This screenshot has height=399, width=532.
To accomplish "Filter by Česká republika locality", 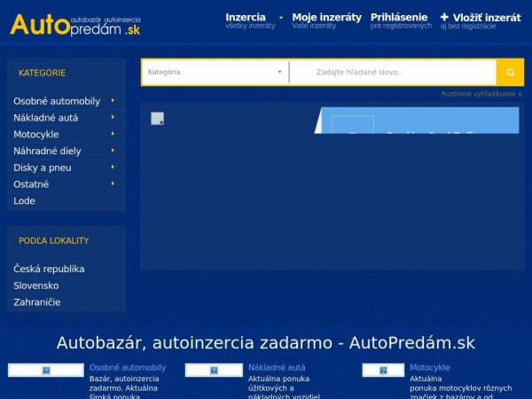I will click(x=49, y=269).
